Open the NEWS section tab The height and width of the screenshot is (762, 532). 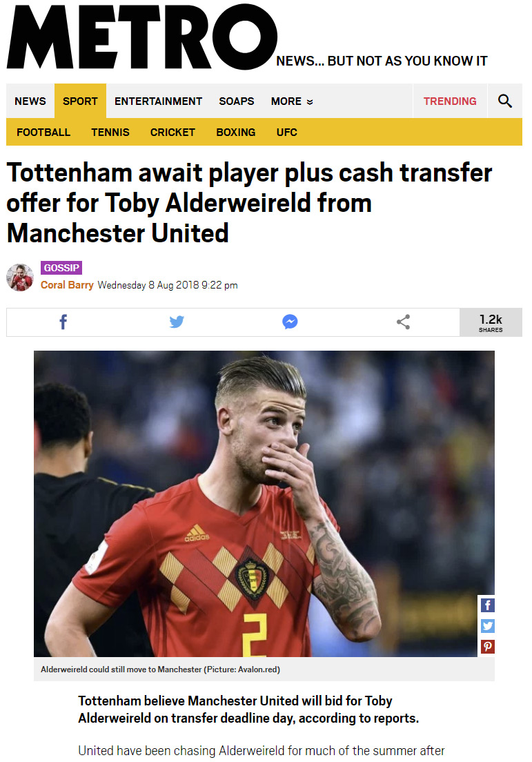click(x=30, y=101)
